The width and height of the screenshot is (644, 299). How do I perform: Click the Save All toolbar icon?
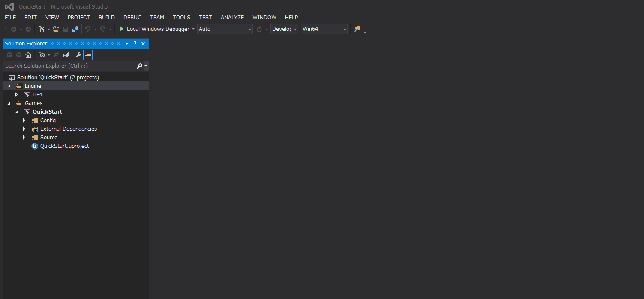75,29
